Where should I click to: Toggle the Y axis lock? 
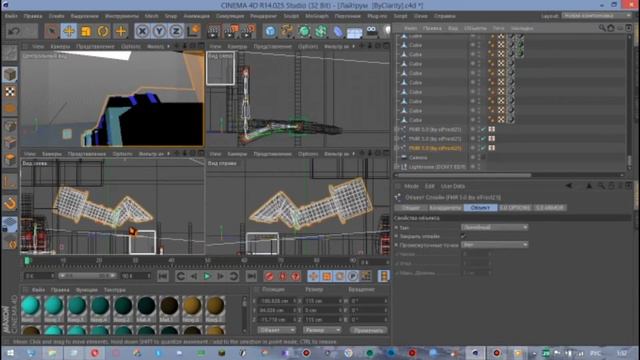point(159,31)
